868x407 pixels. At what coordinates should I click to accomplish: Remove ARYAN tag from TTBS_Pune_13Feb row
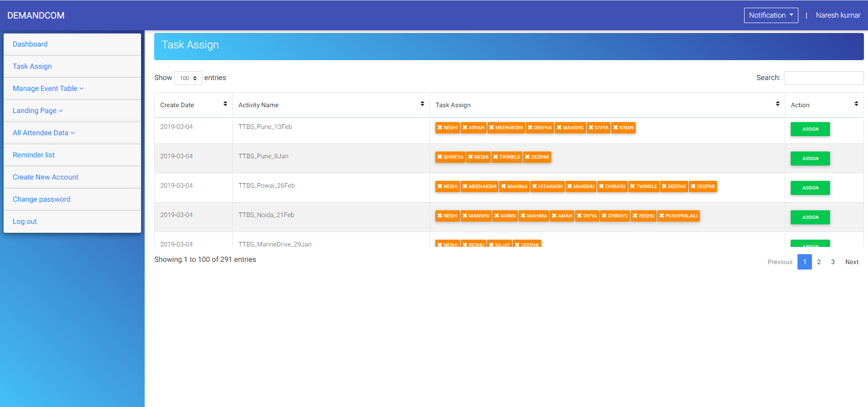465,128
